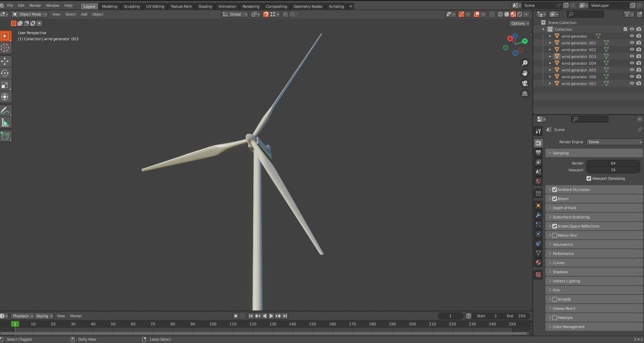Switch to the Shading workspace tab

pyautogui.click(x=205, y=6)
